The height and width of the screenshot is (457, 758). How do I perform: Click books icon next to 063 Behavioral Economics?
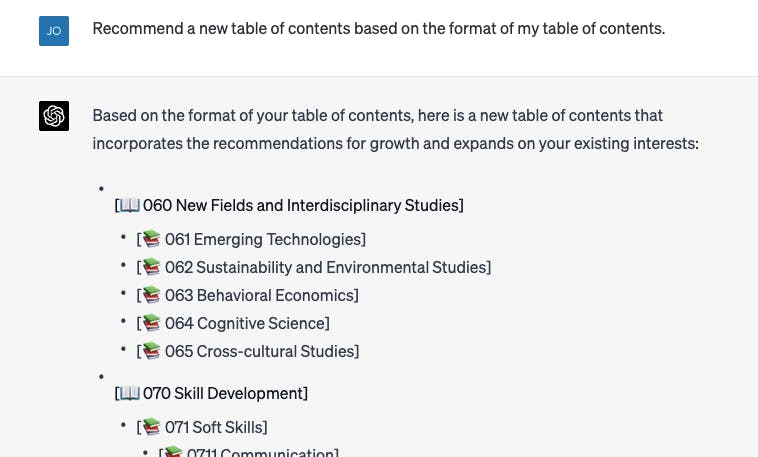[152, 295]
